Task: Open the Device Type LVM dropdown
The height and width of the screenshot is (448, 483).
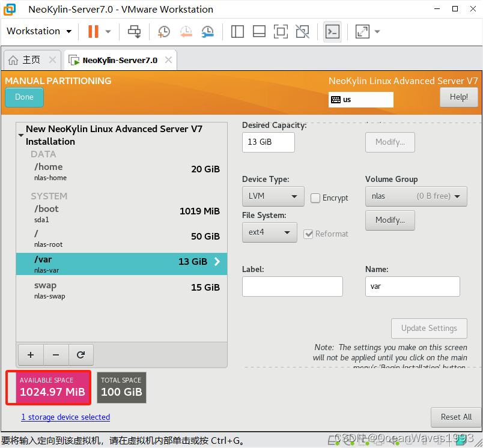Action: [x=273, y=196]
